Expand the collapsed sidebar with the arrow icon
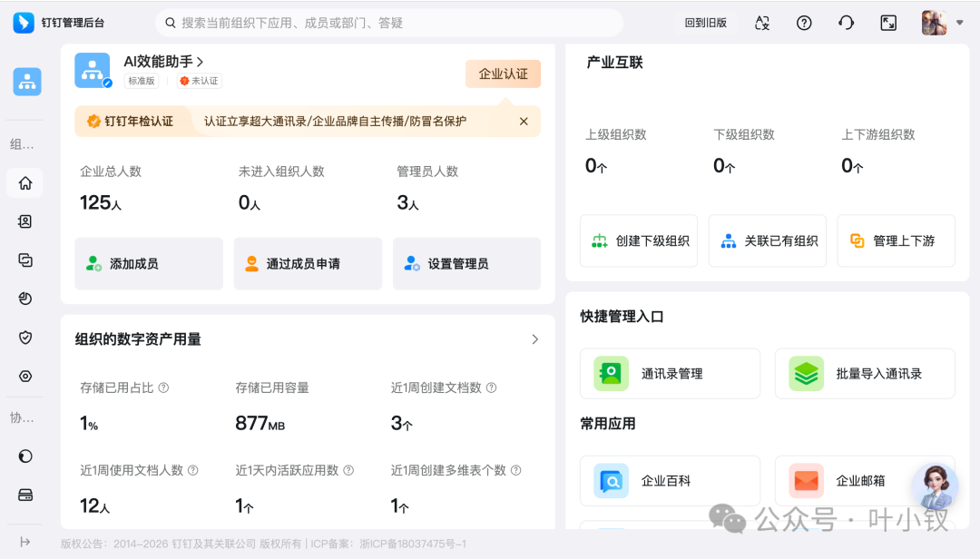The width and height of the screenshot is (980, 559). [25, 542]
